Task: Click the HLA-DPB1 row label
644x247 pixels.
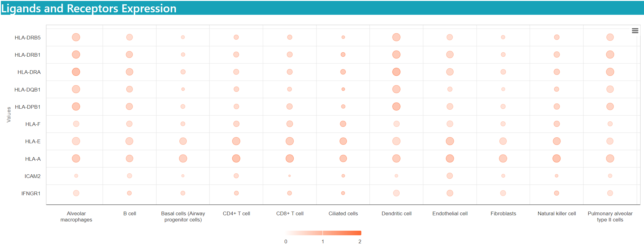Action: point(28,107)
